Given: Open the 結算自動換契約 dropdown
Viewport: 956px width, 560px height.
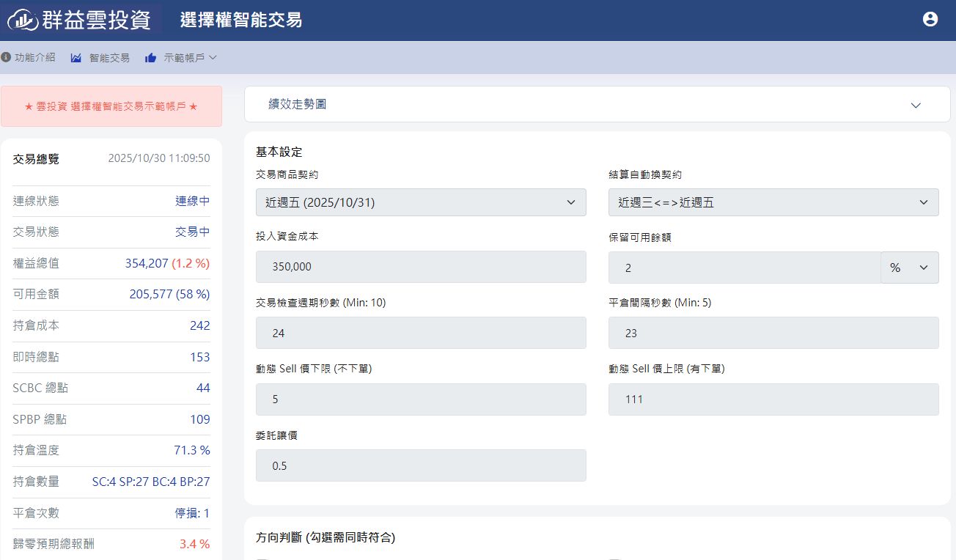Looking at the screenshot, I should click(x=773, y=202).
